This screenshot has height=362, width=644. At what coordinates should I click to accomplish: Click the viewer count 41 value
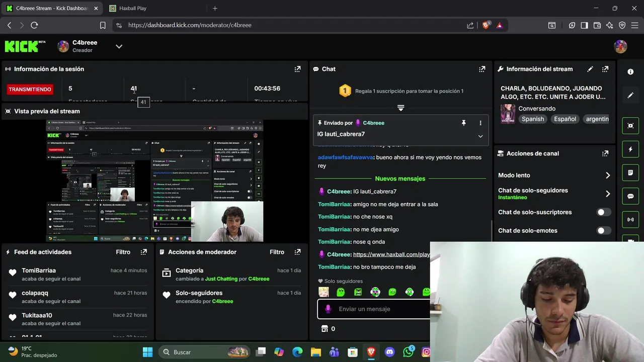coord(133,88)
